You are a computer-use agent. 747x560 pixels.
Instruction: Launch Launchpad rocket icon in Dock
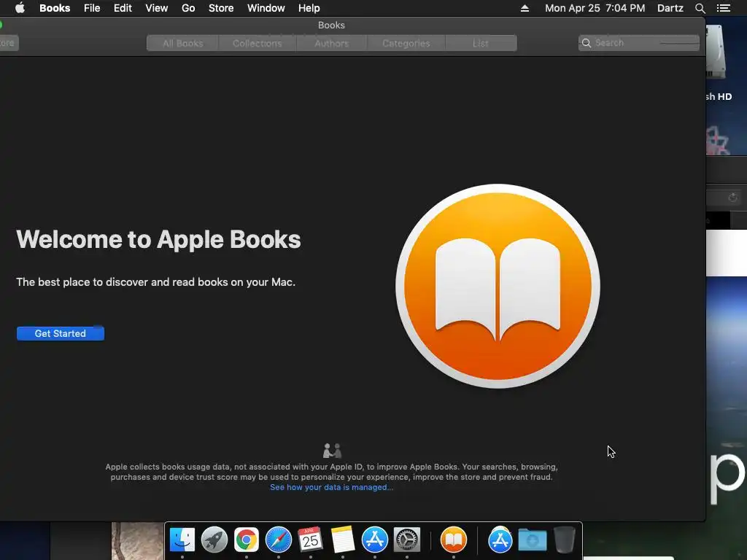point(214,540)
